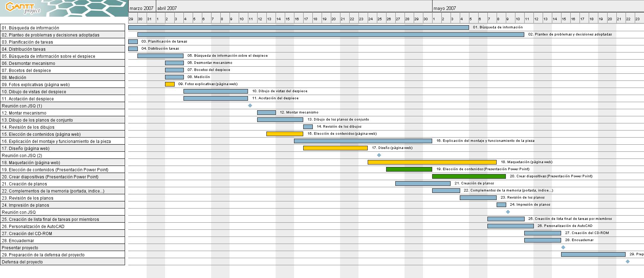Click bar for '11. Acotación del despiece'
The image size is (644, 278).
tap(216, 98)
